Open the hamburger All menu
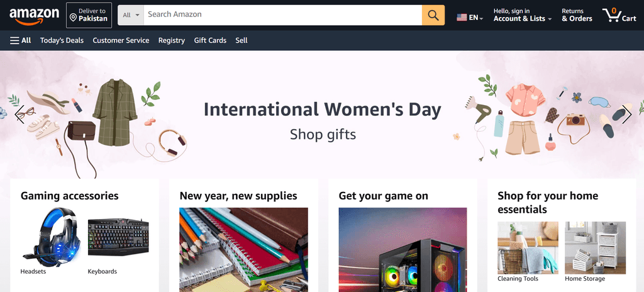The width and height of the screenshot is (644, 292). pyautogui.click(x=21, y=40)
